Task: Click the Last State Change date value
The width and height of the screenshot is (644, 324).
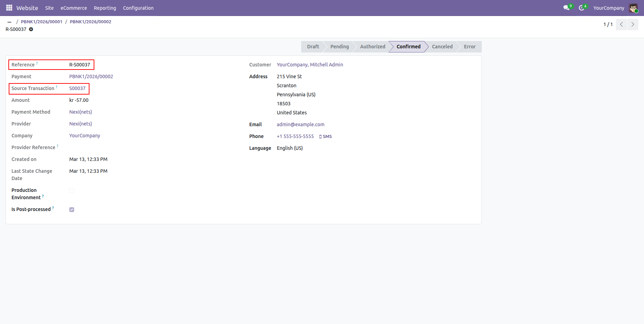Action: click(88, 171)
